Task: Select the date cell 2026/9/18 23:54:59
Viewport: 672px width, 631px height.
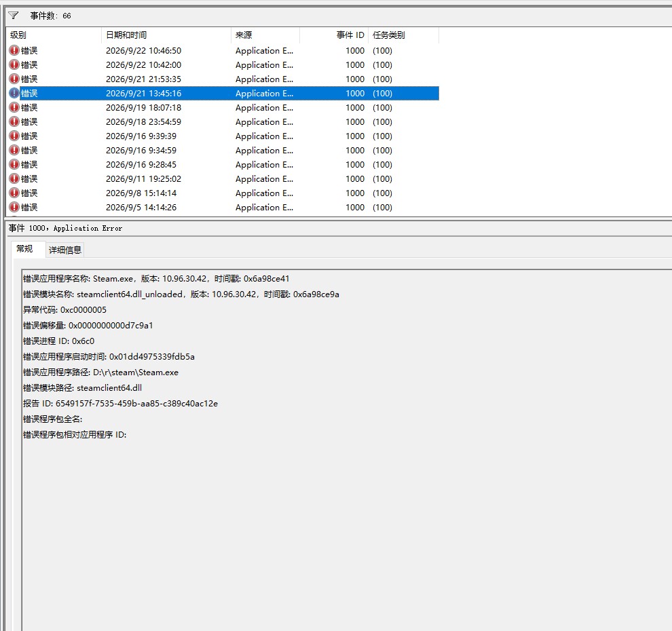Action: tap(144, 121)
